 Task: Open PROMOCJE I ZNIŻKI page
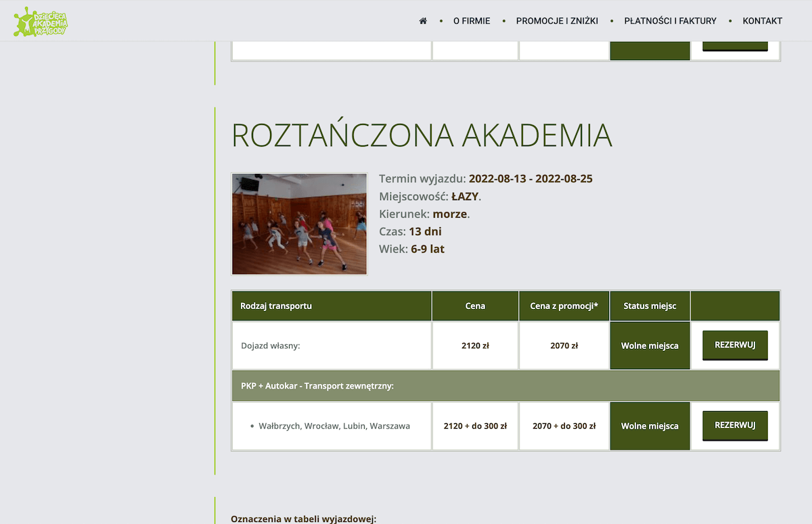(557, 21)
